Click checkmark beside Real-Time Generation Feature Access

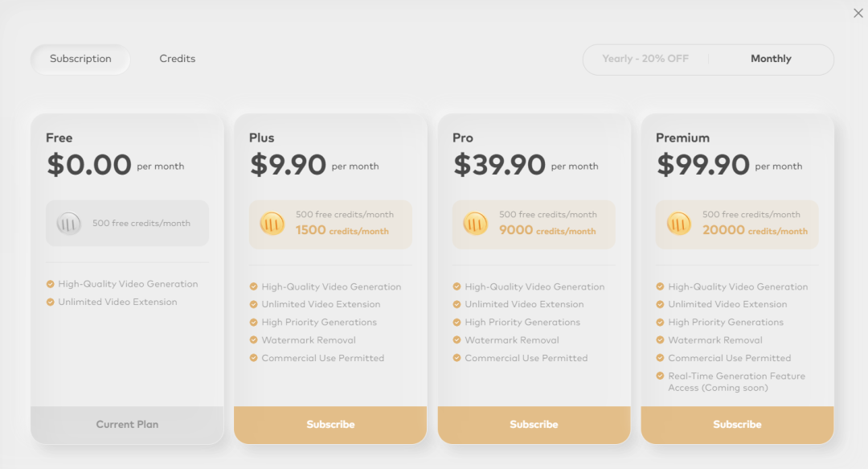tap(660, 376)
